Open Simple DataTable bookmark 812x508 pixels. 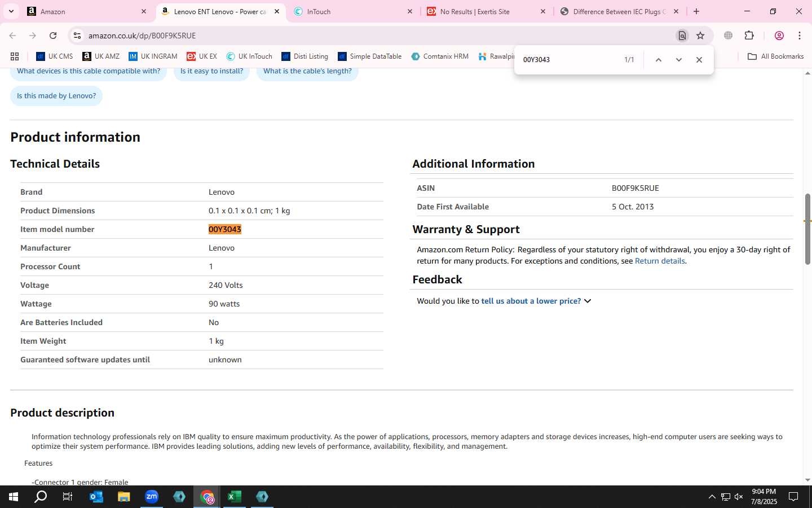(x=370, y=56)
